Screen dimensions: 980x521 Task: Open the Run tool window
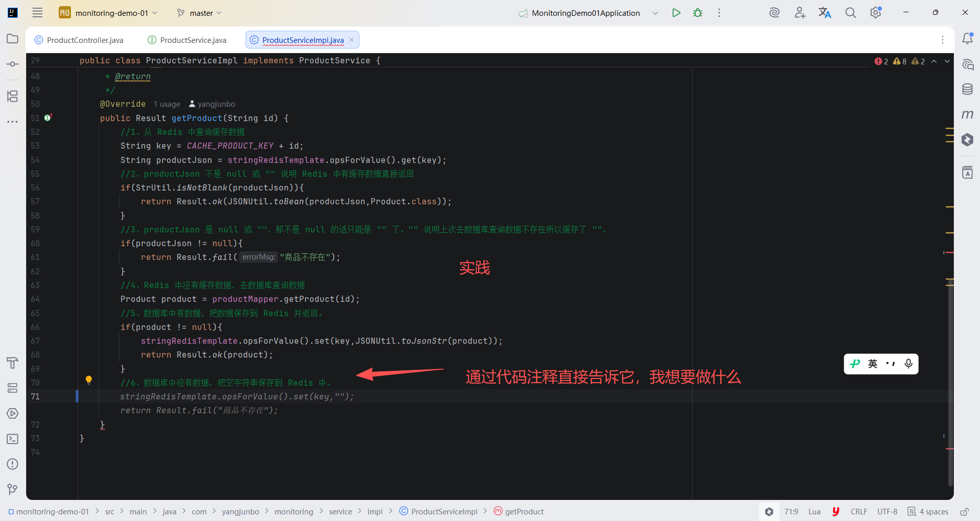pos(13,413)
